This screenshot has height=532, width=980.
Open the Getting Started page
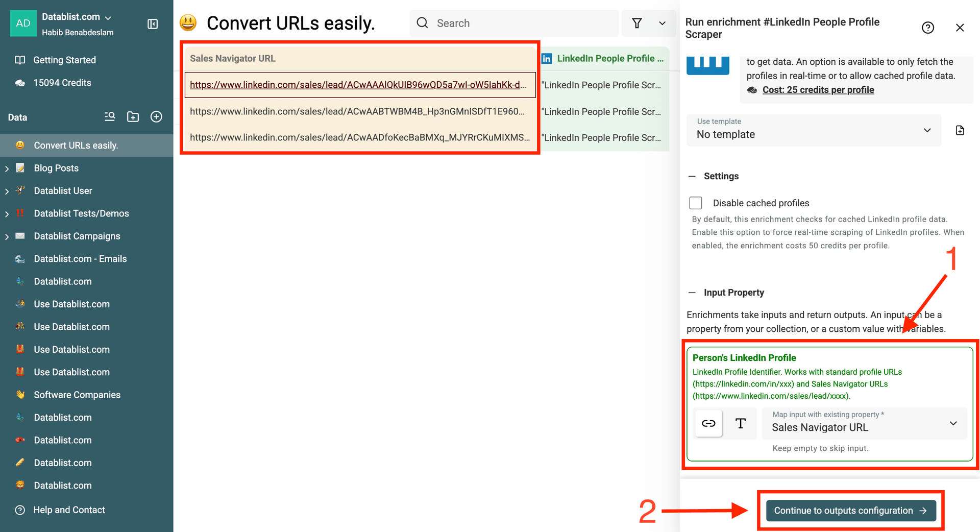pos(63,60)
